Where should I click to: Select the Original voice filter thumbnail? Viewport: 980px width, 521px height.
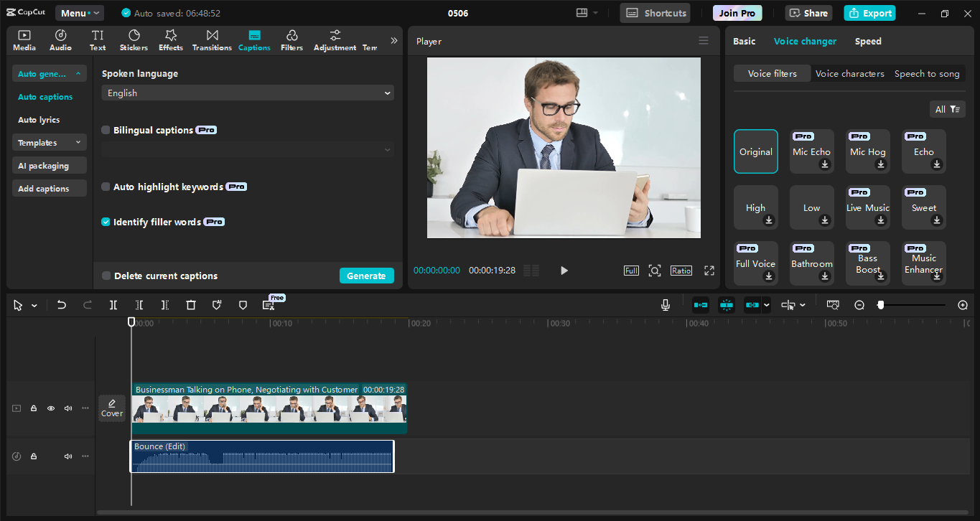pyautogui.click(x=755, y=151)
